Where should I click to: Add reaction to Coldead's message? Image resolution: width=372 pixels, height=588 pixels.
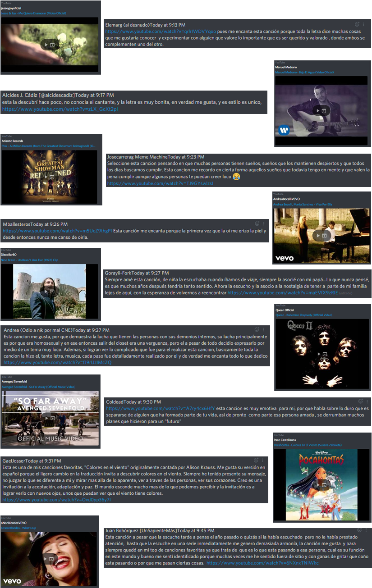click(360, 401)
